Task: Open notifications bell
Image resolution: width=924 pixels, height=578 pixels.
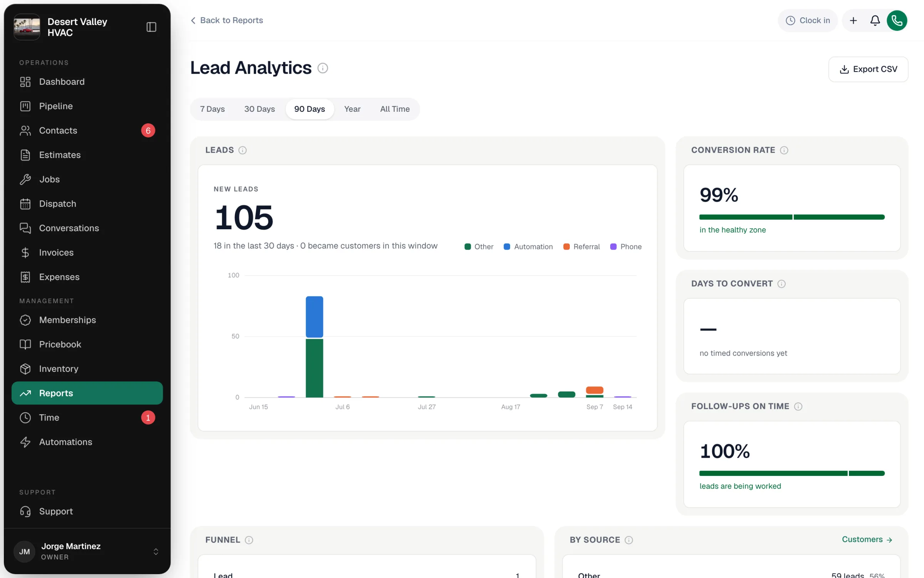Action: click(875, 20)
